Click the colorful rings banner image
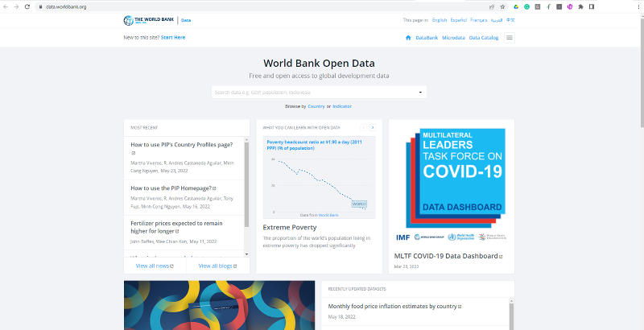 [x=219, y=305]
